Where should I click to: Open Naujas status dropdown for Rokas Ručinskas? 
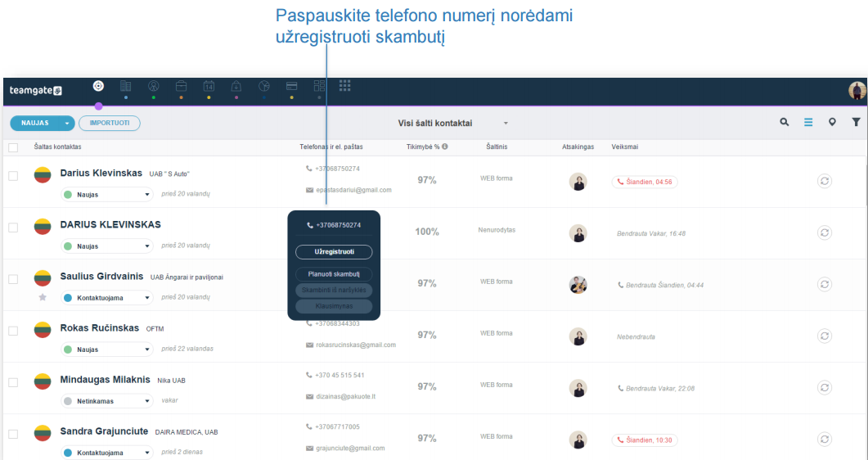pos(107,350)
